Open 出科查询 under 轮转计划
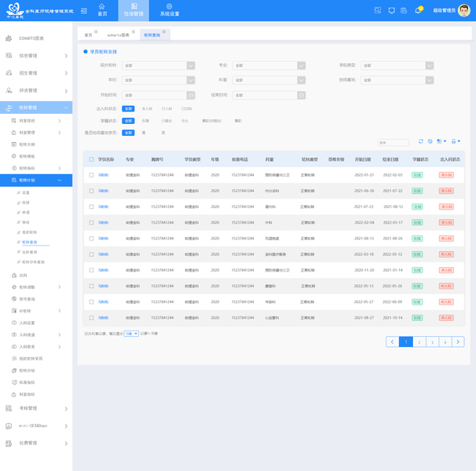The width and height of the screenshot is (476, 471). point(29,252)
